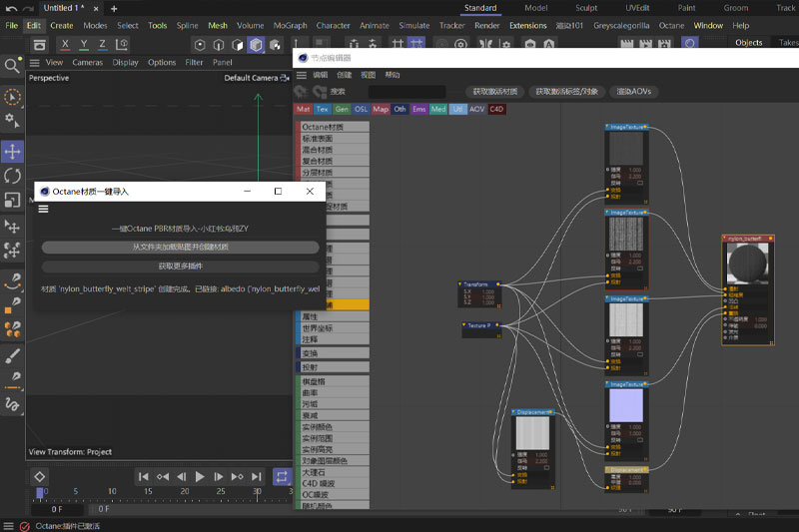This screenshot has width=799, height=532.
Task: Click timeline playhead at frame 0
Action: 40,493
